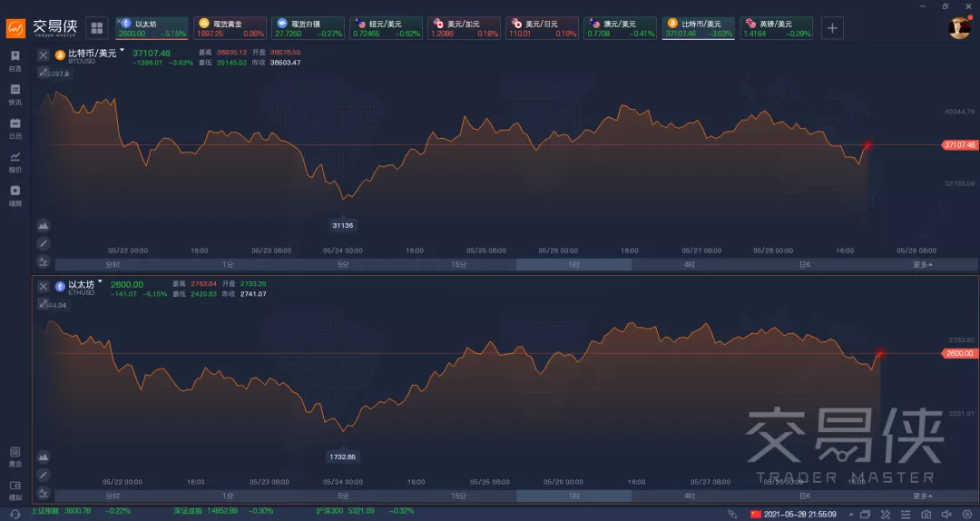980x521 pixels.
Task: Click the 37107.46 price line marker
Action: pyautogui.click(x=959, y=145)
